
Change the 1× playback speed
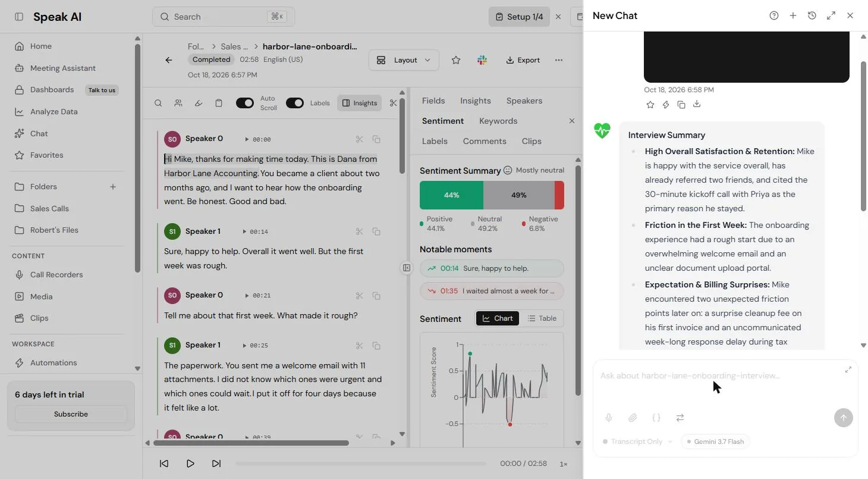[564, 464]
